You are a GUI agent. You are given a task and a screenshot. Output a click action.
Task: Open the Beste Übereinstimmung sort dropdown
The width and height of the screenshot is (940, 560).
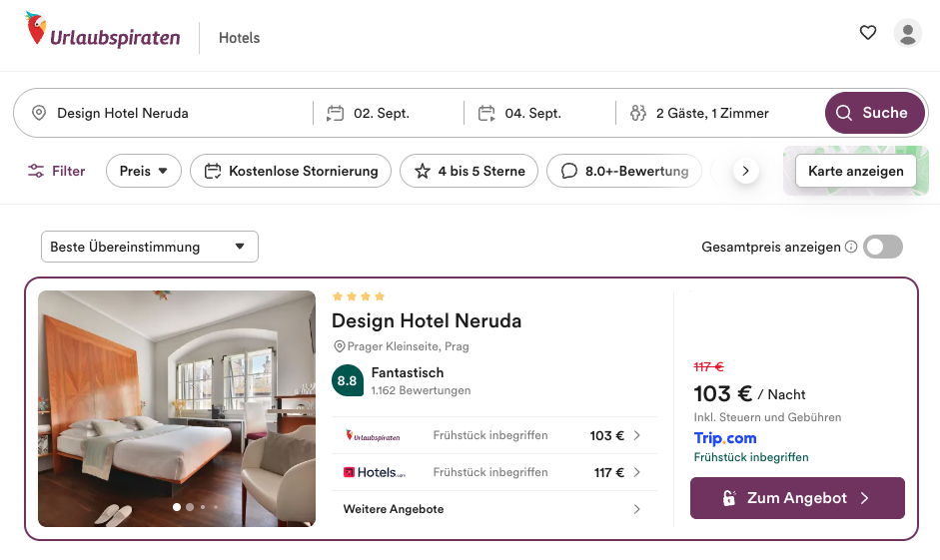[x=150, y=247]
